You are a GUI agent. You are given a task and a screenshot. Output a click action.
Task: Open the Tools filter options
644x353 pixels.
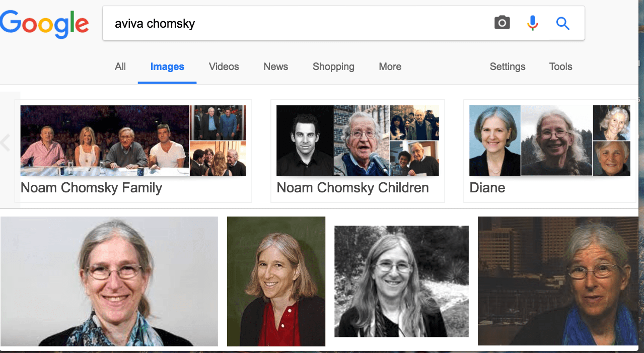(x=560, y=66)
